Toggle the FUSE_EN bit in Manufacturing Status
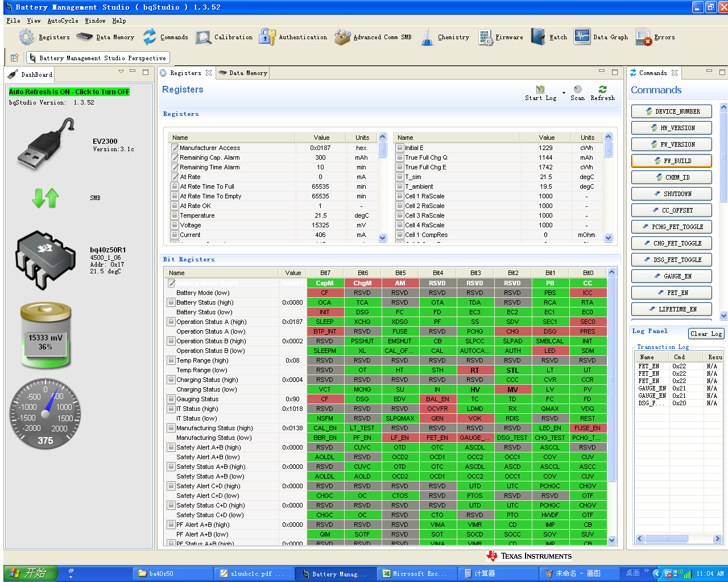This screenshot has height=582, width=728. pos(588,428)
